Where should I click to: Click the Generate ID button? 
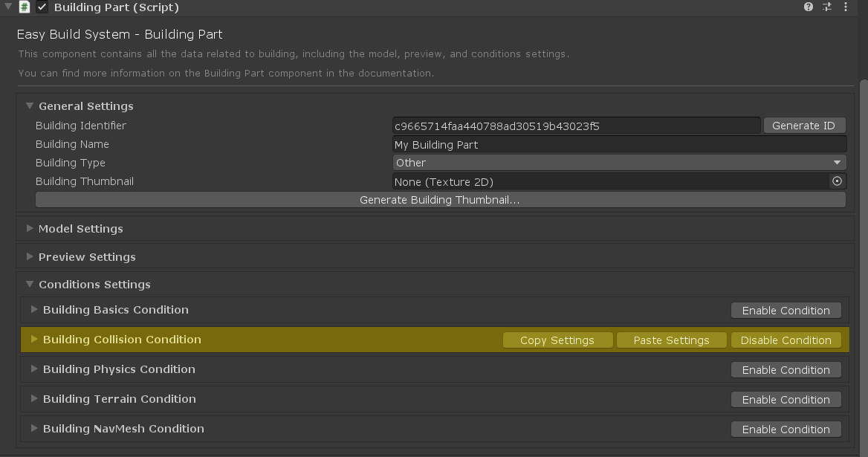click(x=804, y=126)
